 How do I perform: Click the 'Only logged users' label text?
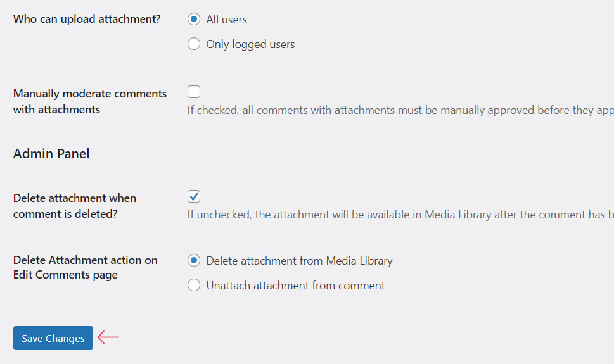click(x=250, y=44)
